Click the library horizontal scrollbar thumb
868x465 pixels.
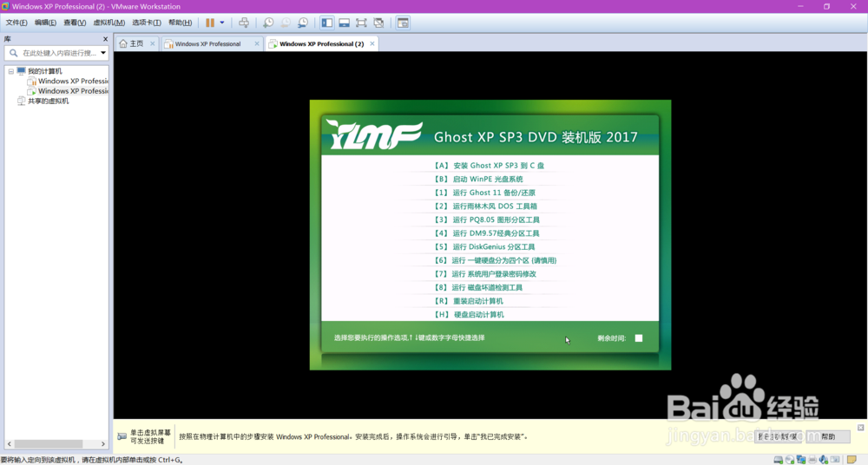[48, 444]
